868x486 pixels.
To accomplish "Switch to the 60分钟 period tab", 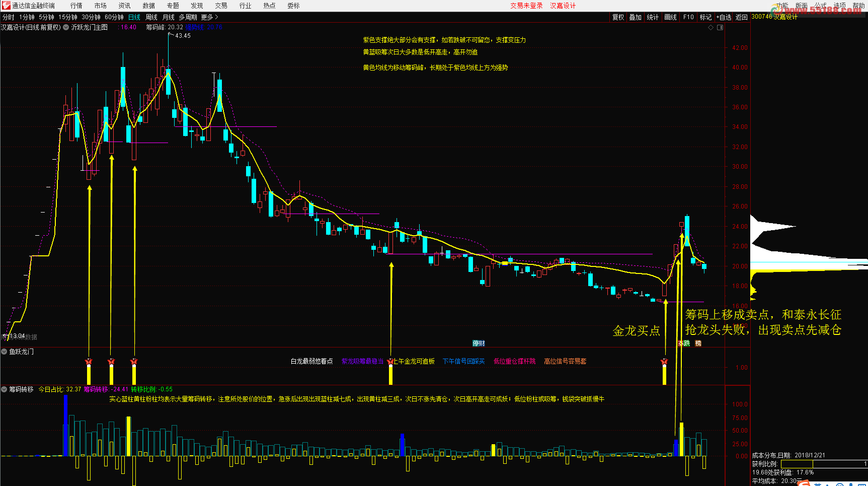I will pyautogui.click(x=114, y=17).
